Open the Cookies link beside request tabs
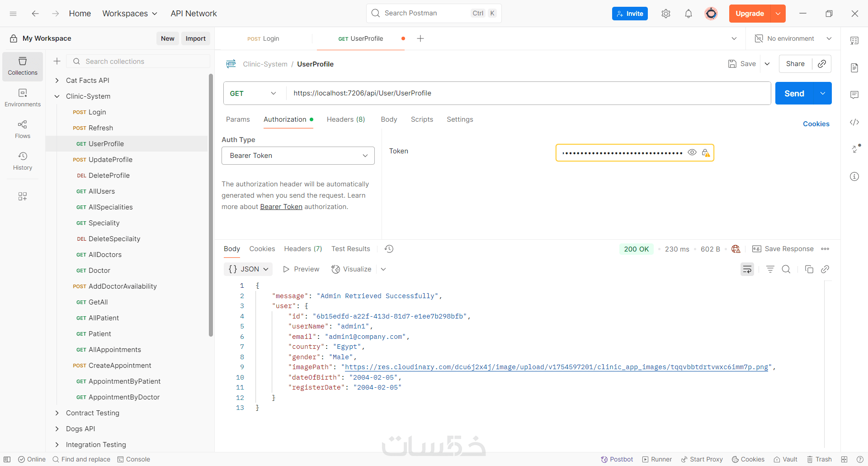This screenshot has height=466, width=868. click(816, 124)
